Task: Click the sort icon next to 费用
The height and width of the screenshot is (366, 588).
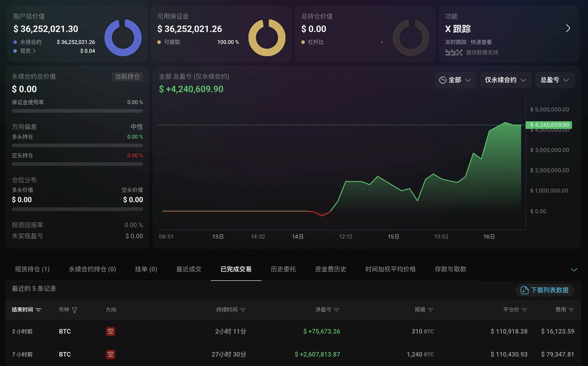Action: click(x=571, y=310)
